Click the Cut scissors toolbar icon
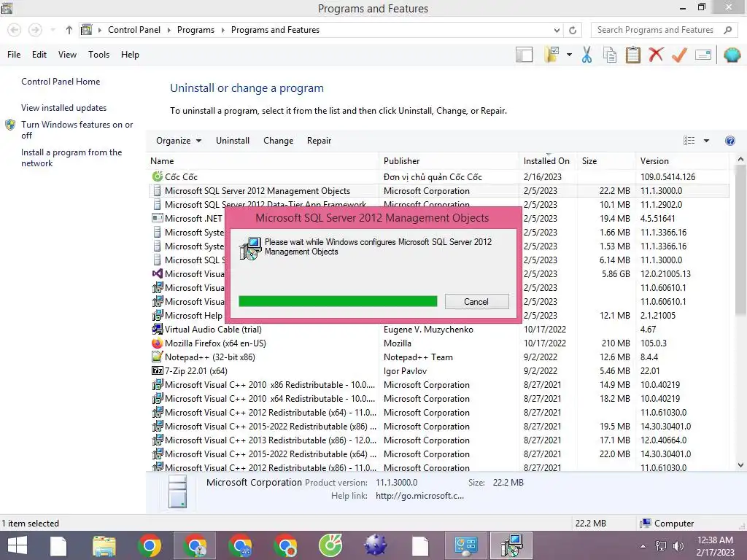 tap(587, 55)
